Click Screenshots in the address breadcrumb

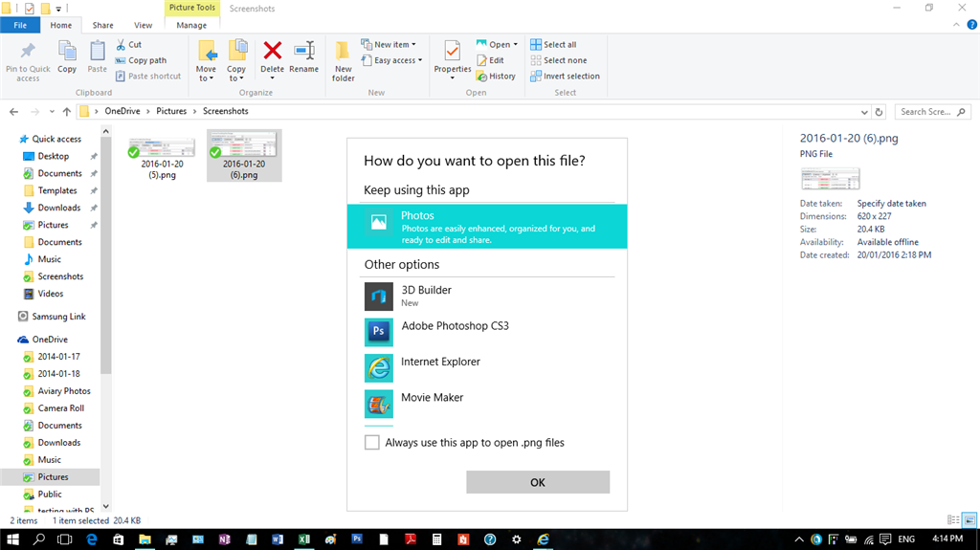coord(226,111)
